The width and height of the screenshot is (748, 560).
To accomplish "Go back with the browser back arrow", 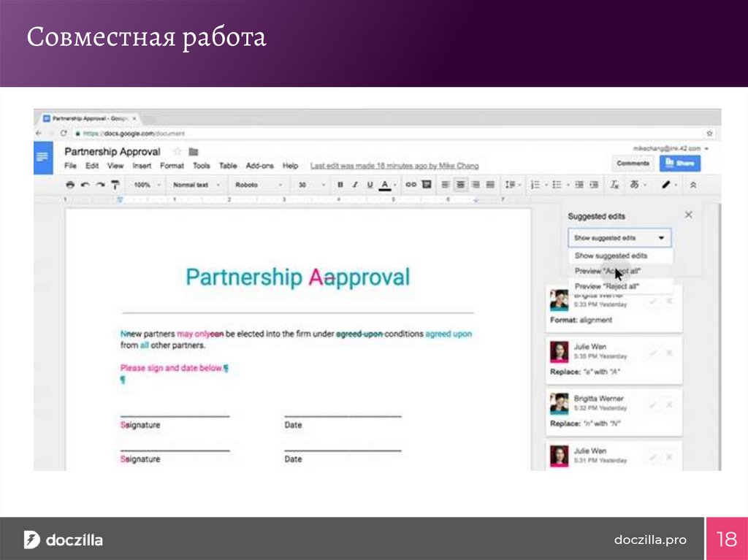I will click(x=39, y=133).
